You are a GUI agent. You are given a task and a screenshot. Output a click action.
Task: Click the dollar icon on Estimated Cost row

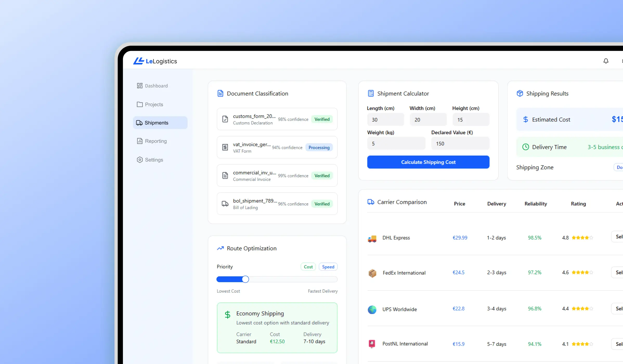point(526,119)
